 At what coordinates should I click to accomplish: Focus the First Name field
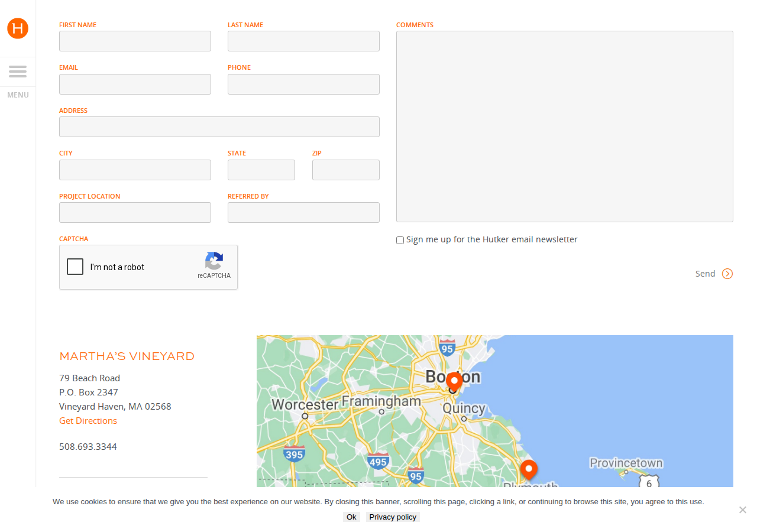coord(135,41)
